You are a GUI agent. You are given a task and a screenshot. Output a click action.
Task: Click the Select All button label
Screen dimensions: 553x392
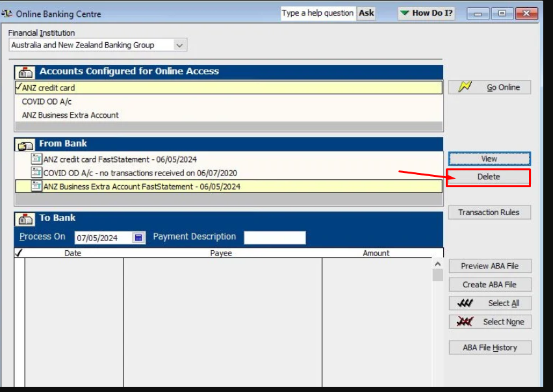click(x=504, y=304)
